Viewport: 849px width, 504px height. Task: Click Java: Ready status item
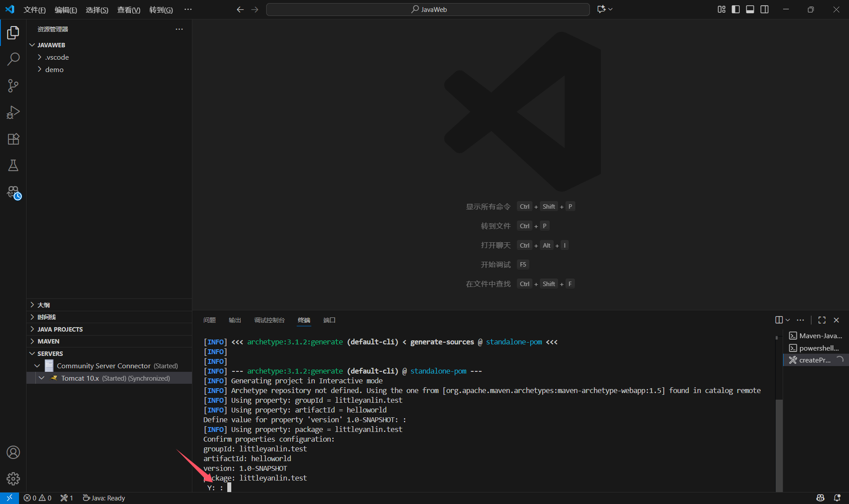(104, 498)
